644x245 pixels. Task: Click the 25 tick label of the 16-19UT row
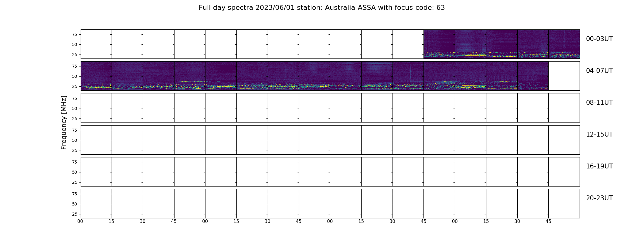click(75, 182)
